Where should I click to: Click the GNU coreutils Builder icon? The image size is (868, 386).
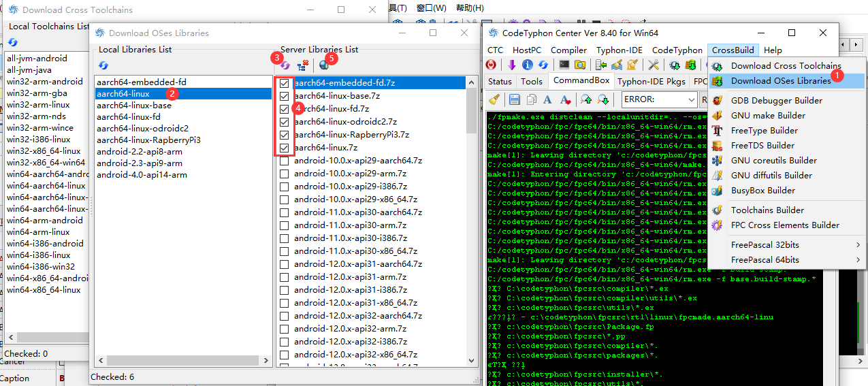(x=717, y=160)
